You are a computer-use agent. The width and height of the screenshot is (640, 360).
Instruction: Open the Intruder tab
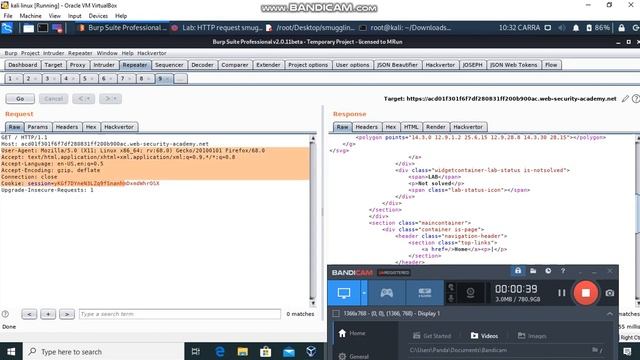pos(104,64)
